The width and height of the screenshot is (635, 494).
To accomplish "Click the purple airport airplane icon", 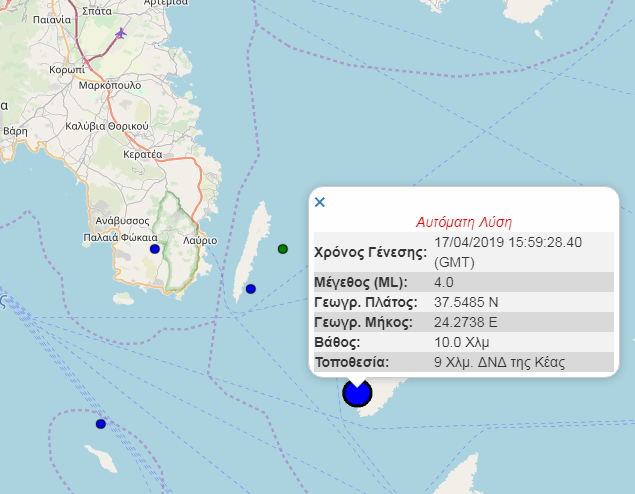I will (122, 34).
